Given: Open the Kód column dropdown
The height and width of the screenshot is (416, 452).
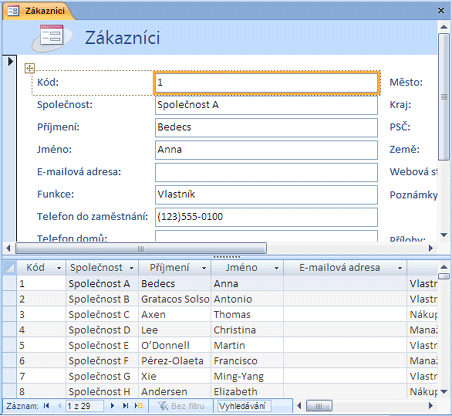Looking at the screenshot, I should pos(59,268).
